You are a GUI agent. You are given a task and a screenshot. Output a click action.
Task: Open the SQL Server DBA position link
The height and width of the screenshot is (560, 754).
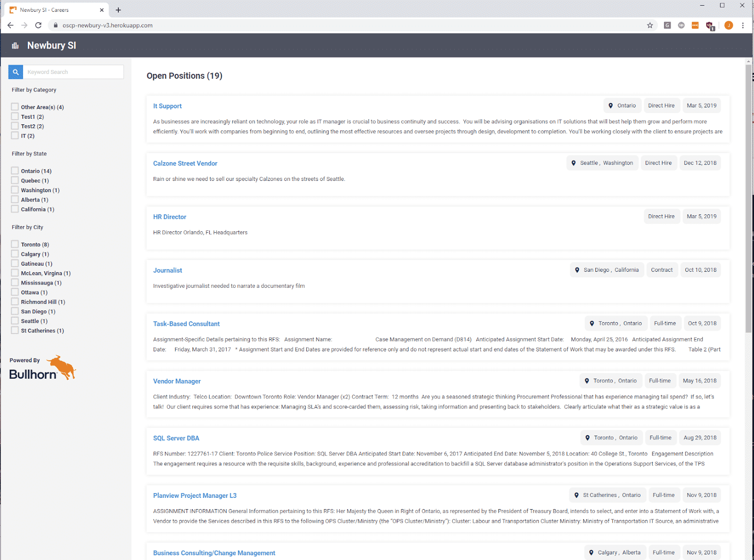pyautogui.click(x=176, y=438)
